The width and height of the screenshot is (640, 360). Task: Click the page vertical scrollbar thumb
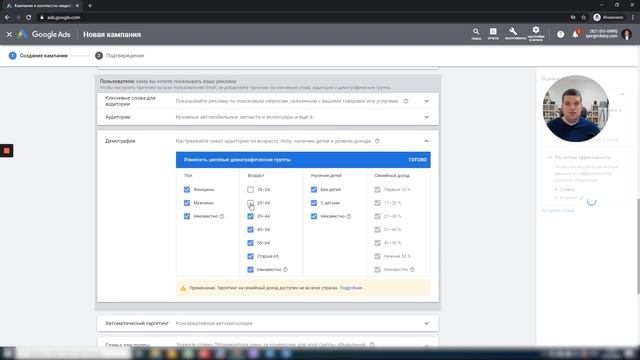(x=638, y=246)
